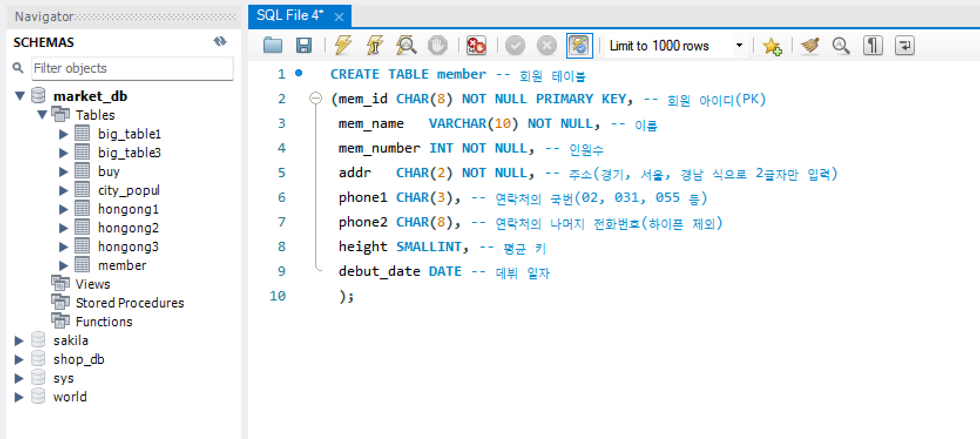
Task: Refresh schemas list icon
Action: [x=220, y=41]
